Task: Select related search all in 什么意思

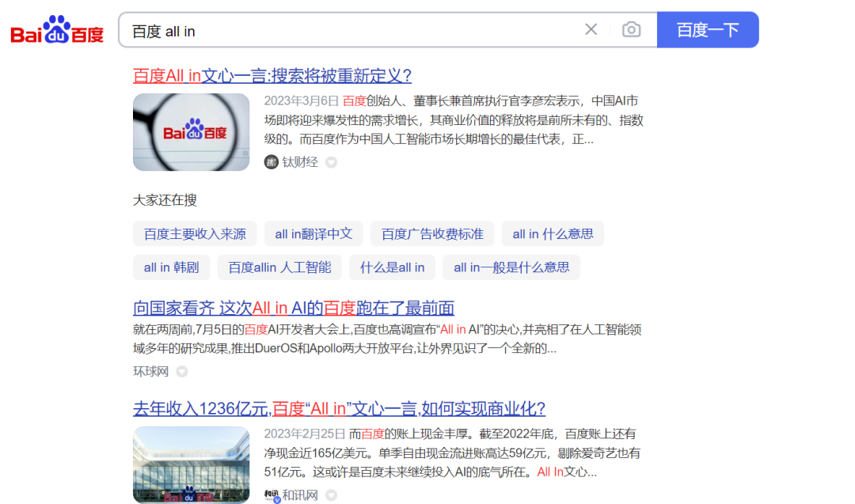Action: [x=553, y=233]
